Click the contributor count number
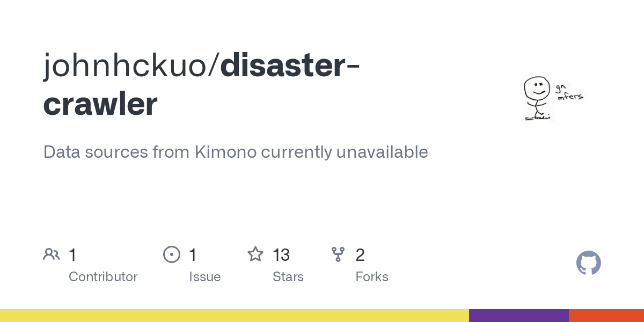The image size is (644, 322). point(72,255)
